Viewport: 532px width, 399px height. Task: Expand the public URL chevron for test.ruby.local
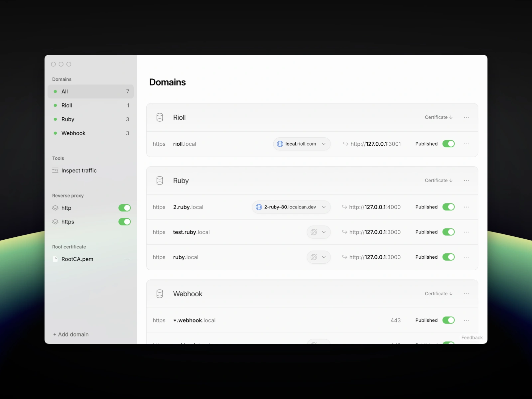point(324,232)
